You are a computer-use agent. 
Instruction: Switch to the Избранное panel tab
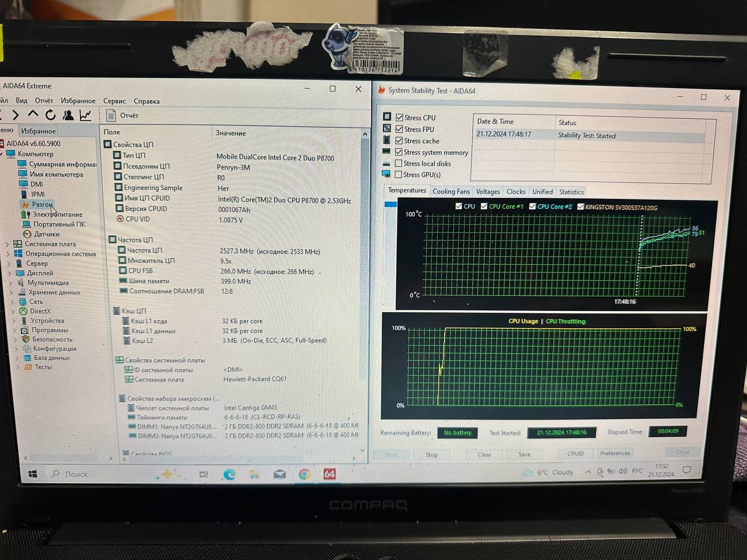coord(39,131)
